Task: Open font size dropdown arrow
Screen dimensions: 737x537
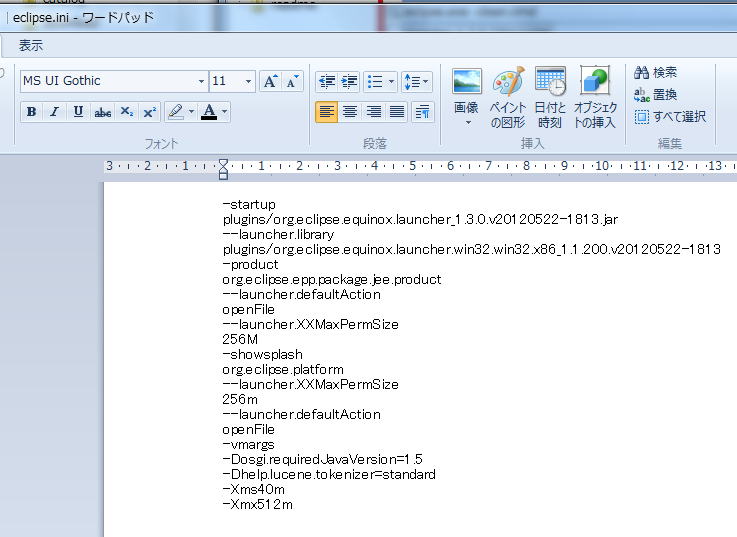Action: 248,81
